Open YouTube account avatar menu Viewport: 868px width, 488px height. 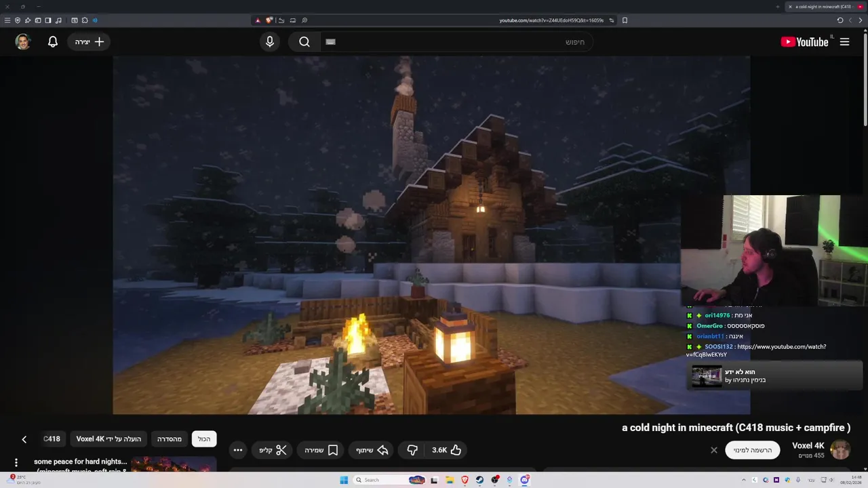(23, 42)
